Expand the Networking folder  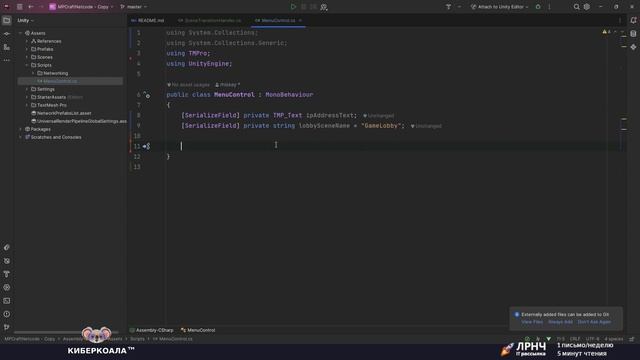pyautogui.click(x=33, y=73)
